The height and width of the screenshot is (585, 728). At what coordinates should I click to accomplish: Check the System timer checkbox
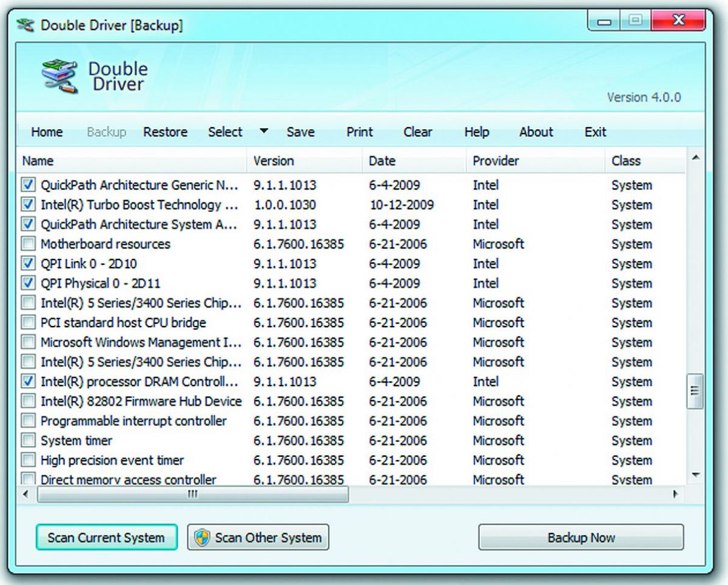(28, 440)
